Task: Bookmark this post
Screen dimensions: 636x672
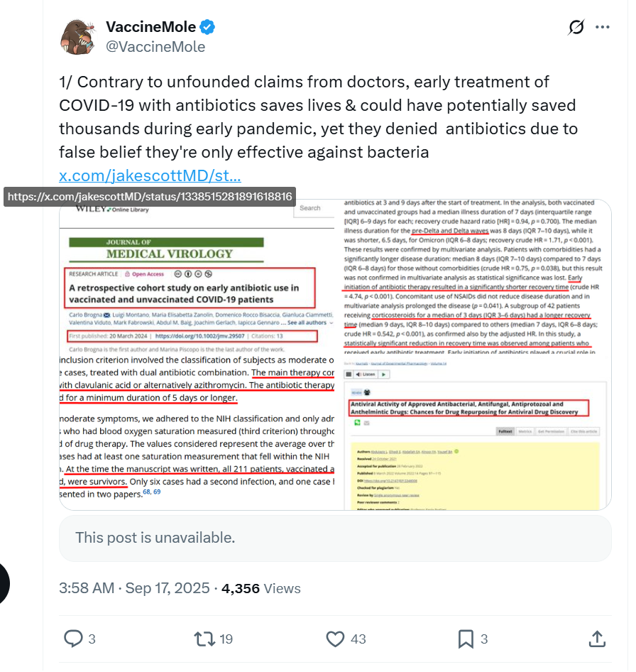Action: click(x=466, y=639)
